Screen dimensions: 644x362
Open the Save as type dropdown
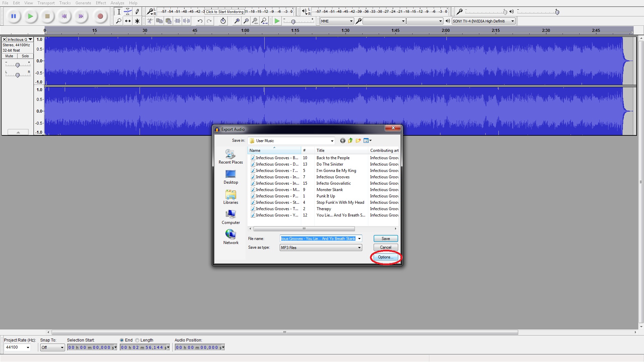coord(359,248)
